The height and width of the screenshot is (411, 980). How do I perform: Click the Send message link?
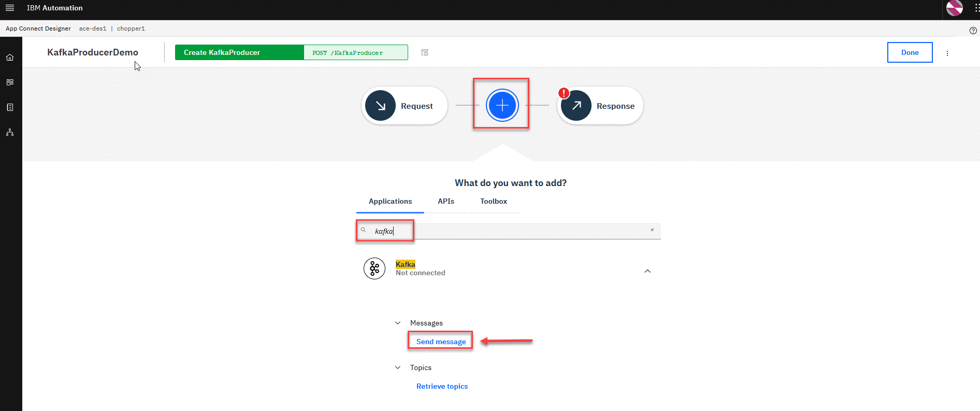[x=441, y=342]
